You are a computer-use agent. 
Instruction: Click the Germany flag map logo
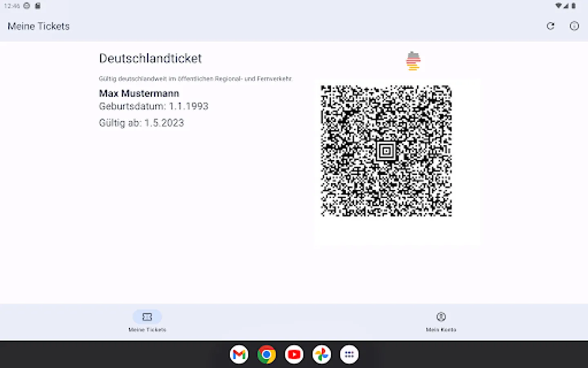point(413,61)
